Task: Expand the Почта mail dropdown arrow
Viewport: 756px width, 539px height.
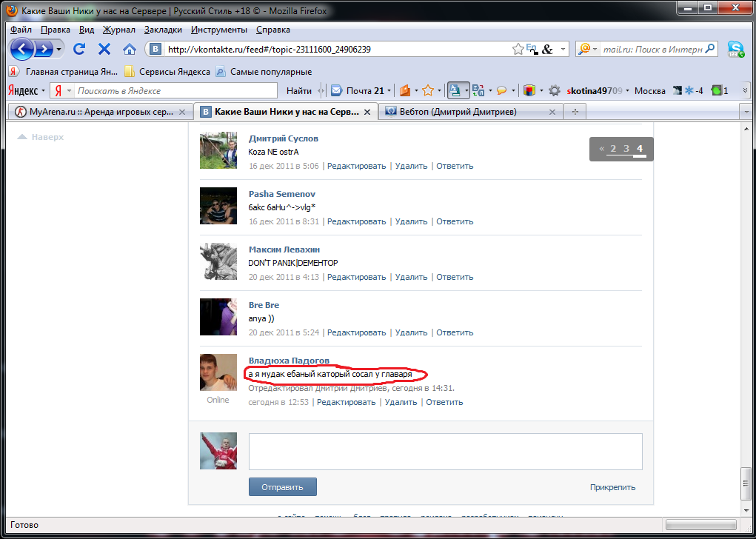Action: pyautogui.click(x=389, y=90)
